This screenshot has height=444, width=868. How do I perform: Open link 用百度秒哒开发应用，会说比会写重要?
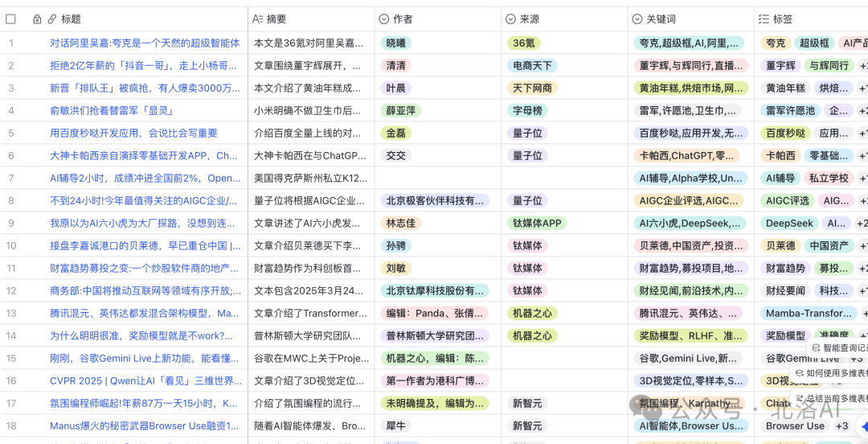133,133
